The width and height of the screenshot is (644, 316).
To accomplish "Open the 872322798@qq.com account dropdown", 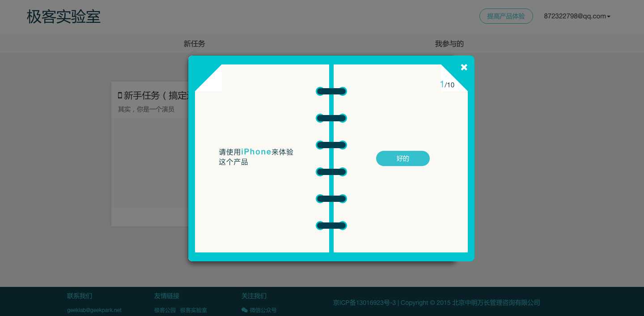I will [575, 16].
